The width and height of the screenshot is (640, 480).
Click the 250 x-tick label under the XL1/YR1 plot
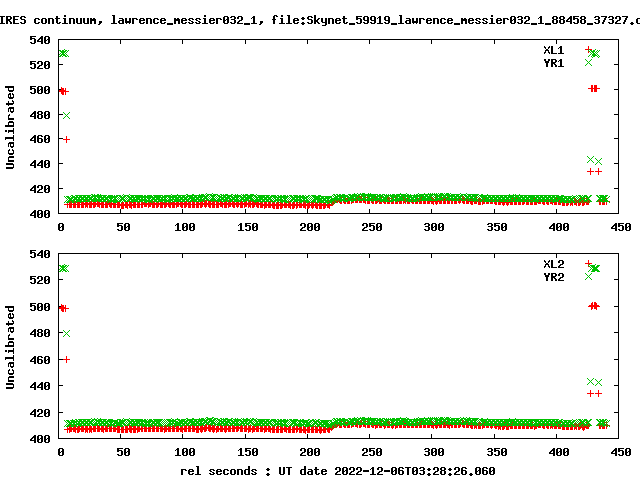coord(371,227)
